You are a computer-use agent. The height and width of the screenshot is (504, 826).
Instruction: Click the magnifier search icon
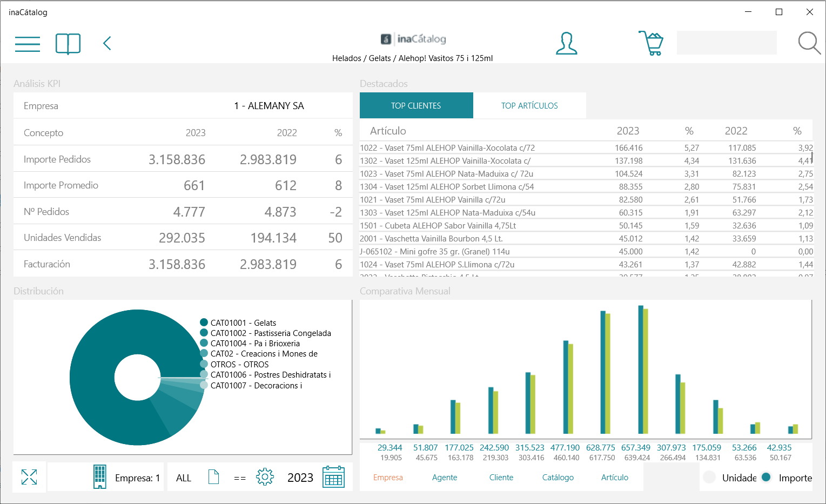click(x=809, y=43)
